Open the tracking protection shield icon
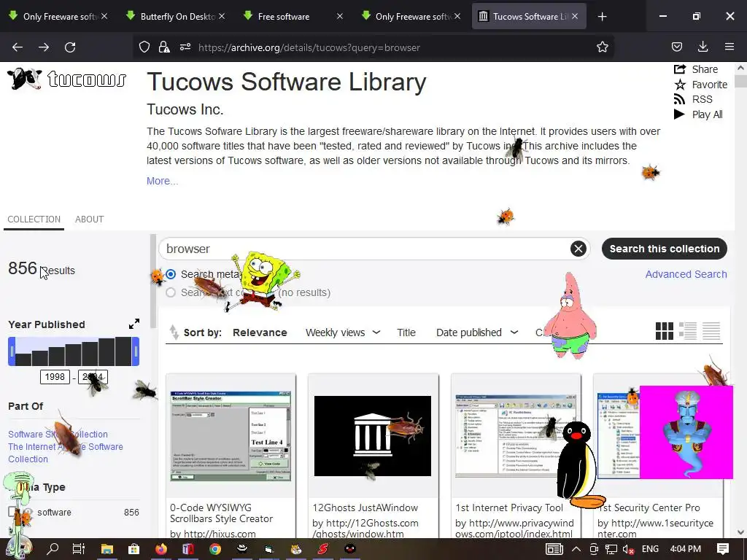The width and height of the screenshot is (747, 560). [144, 47]
